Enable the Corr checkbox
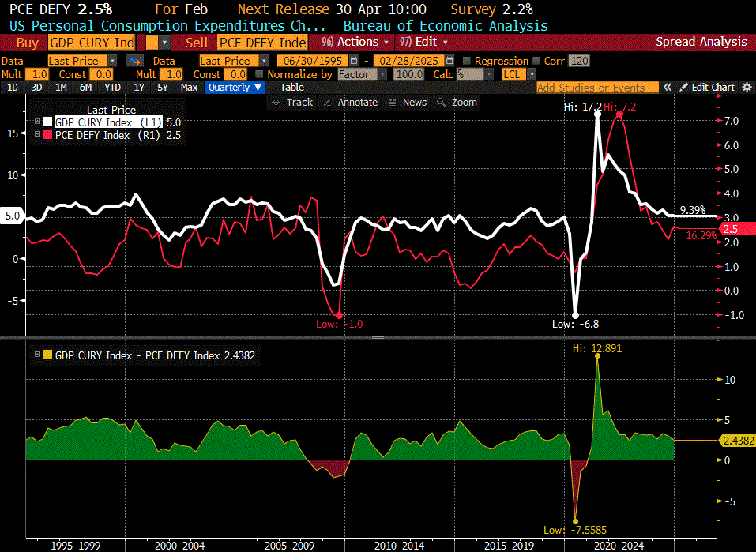This screenshot has width=756, height=552. tap(536, 61)
